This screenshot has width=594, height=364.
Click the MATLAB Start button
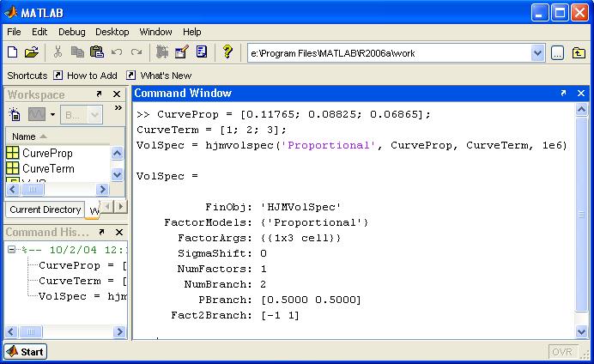point(26,352)
